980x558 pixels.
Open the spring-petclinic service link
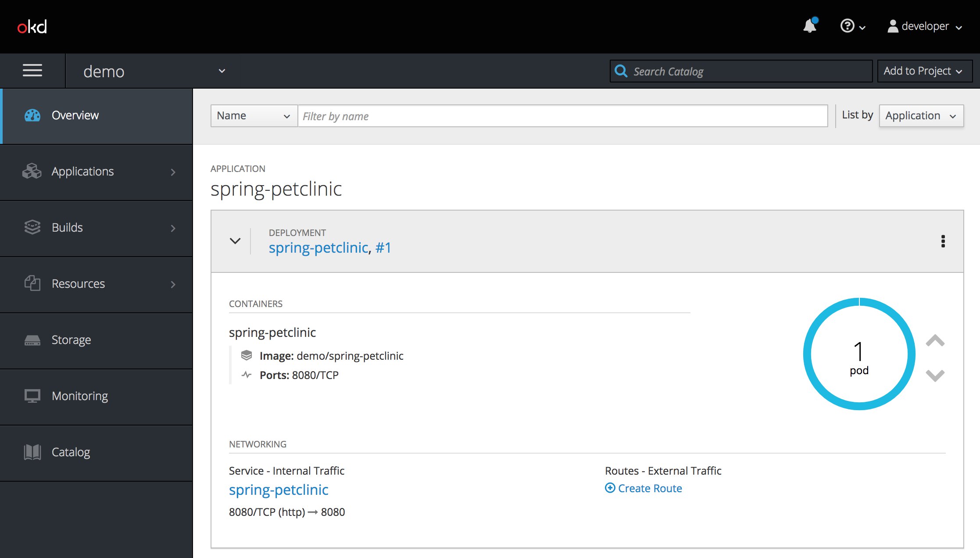click(279, 490)
